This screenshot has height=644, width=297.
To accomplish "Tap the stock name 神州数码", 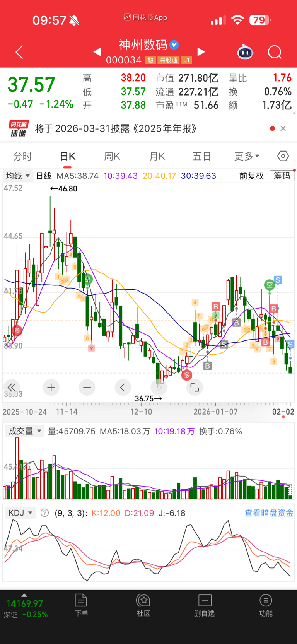I will coord(143,45).
